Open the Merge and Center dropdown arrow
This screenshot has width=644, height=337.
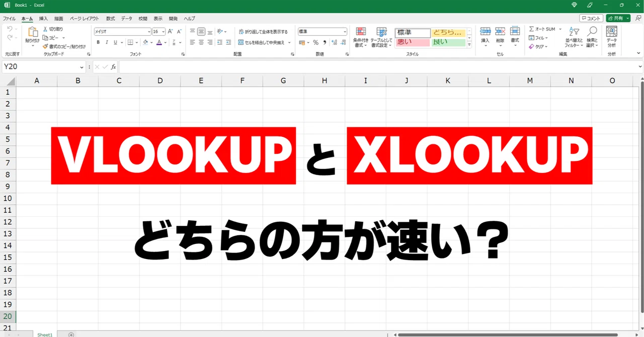pyautogui.click(x=290, y=43)
